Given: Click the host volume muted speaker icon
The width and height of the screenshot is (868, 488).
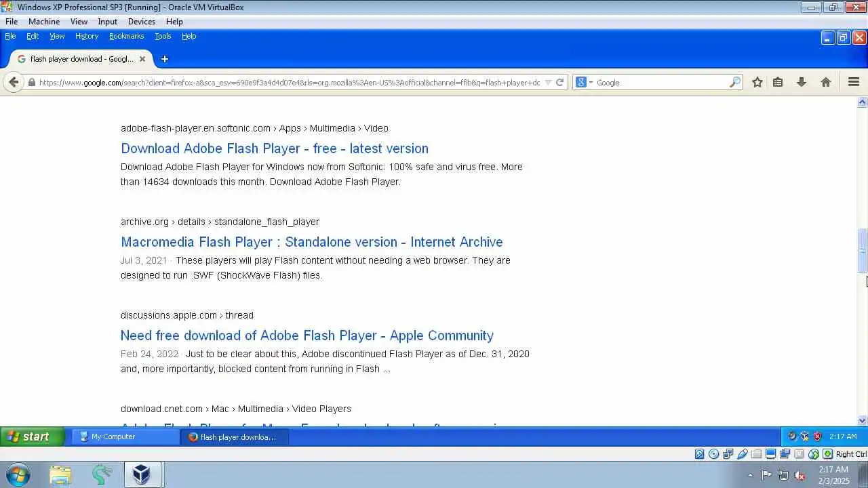Looking at the screenshot, I should [x=800, y=475].
